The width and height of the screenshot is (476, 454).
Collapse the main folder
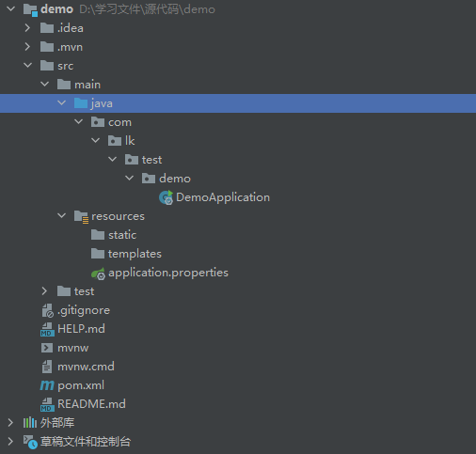pos(45,85)
